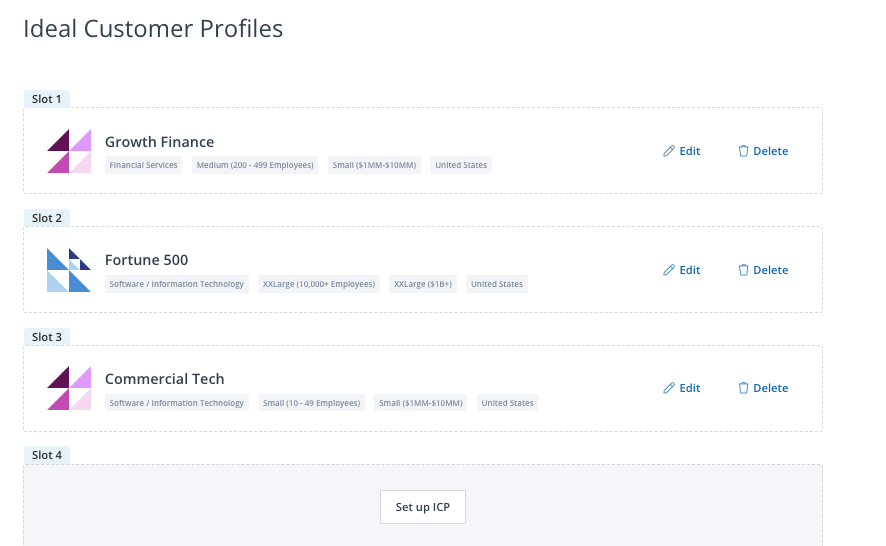Image resolution: width=886 pixels, height=546 pixels.
Task: Click the Medium (200 - 499 Employees) tag
Action: coord(255,165)
